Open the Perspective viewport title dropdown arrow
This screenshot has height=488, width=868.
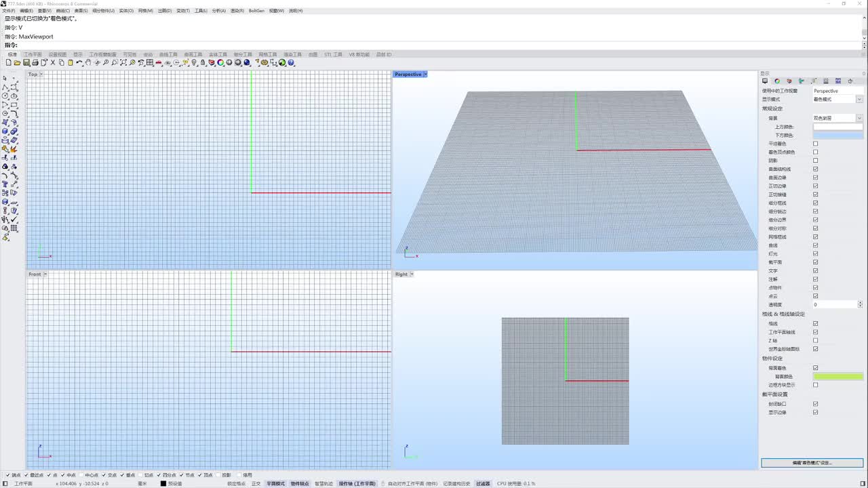[x=425, y=74]
